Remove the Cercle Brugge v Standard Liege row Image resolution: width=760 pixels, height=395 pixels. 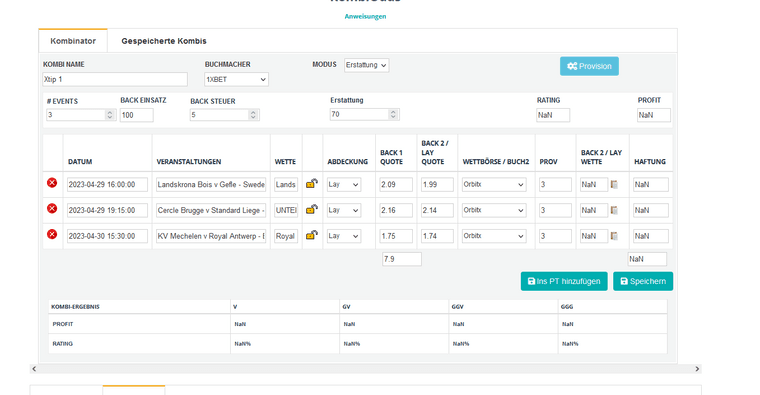(x=52, y=208)
